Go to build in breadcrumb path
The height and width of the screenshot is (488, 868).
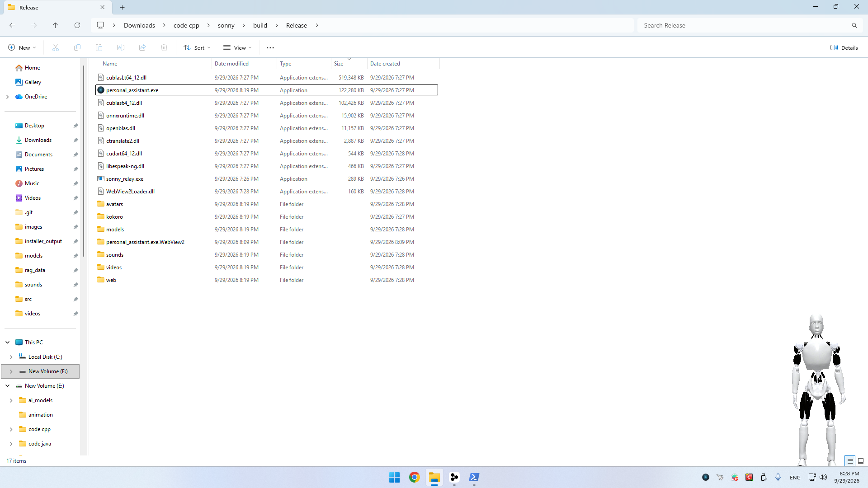pyautogui.click(x=260, y=25)
